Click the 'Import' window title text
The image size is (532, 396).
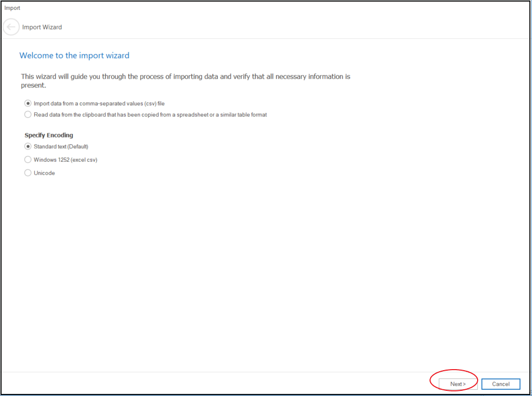coord(12,8)
